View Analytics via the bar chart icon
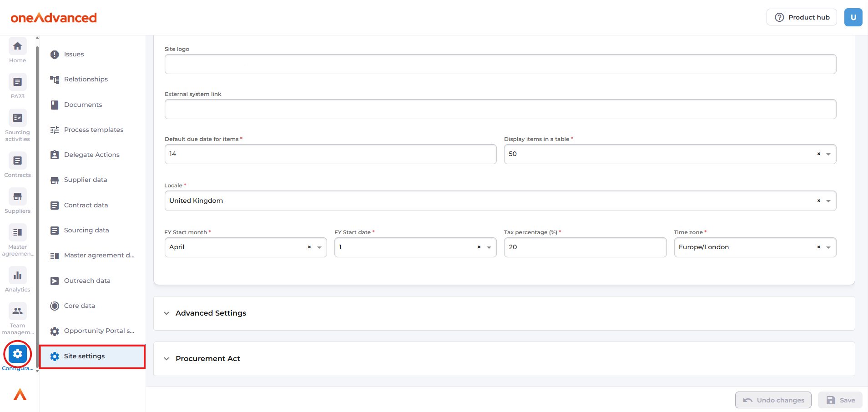This screenshot has height=412, width=868. coord(17,276)
